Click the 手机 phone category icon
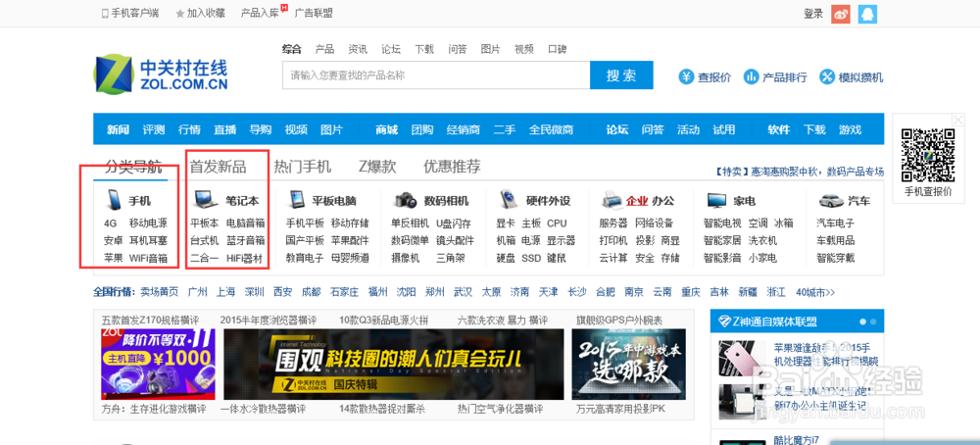 (x=115, y=200)
